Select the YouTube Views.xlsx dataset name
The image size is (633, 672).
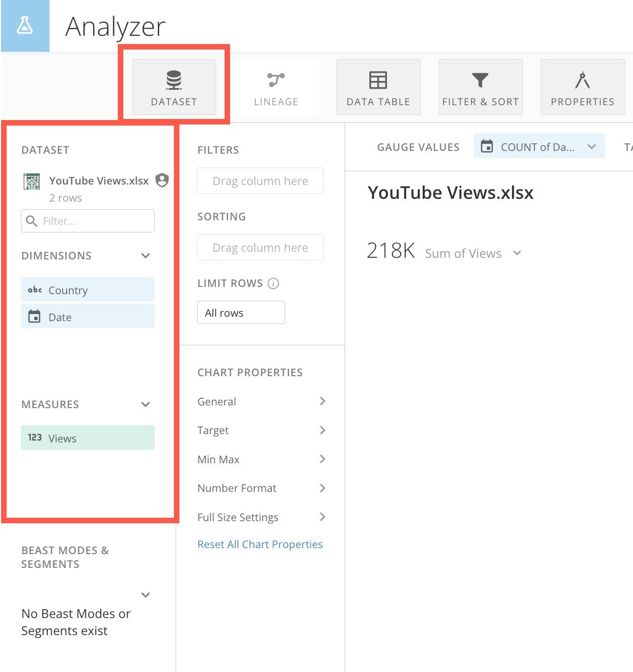(x=99, y=181)
